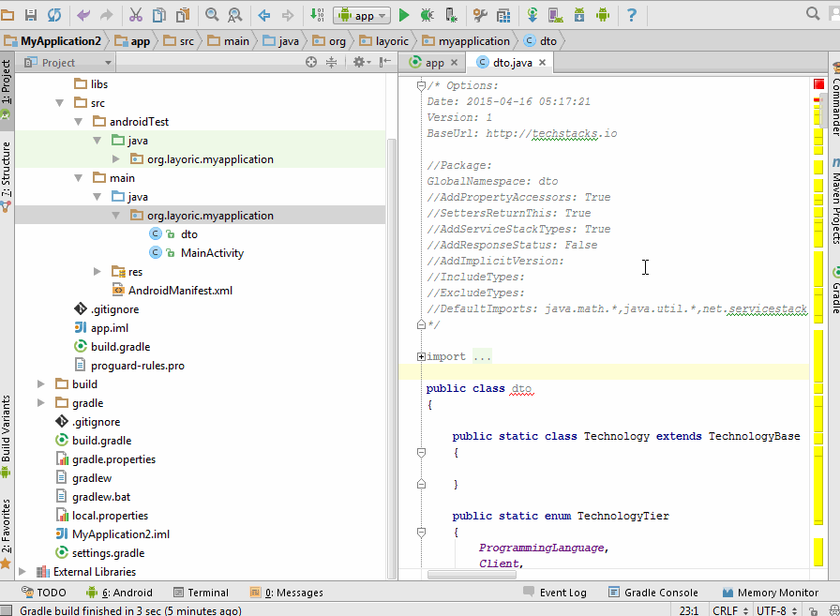840x616 pixels.
Task: Click Scroll from Source target icon
Action: [311, 62]
